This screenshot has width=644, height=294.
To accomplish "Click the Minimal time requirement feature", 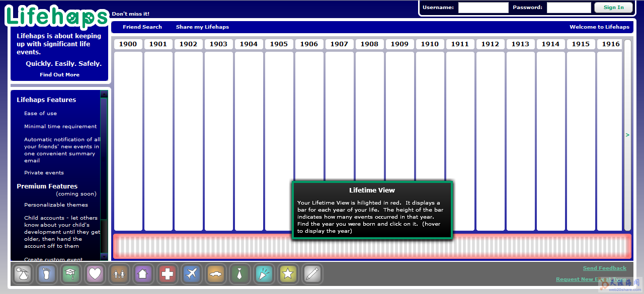I will (x=60, y=127).
